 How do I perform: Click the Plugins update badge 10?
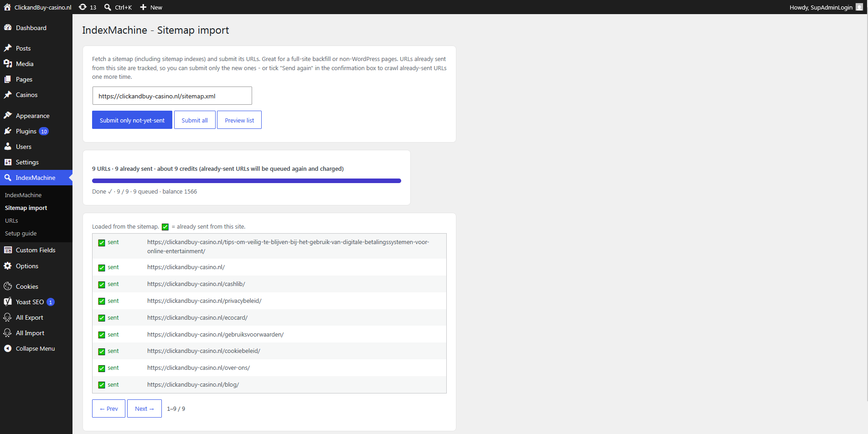tap(44, 132)
